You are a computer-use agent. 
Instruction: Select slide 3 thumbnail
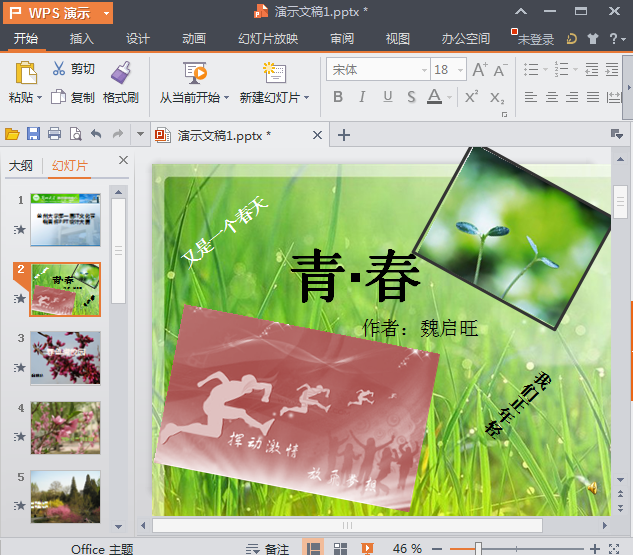(x=65, y=358)
